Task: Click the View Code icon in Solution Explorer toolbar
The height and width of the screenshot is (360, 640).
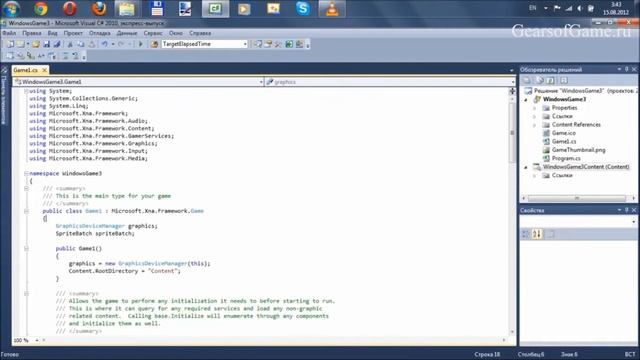Action: coord(564,80)
